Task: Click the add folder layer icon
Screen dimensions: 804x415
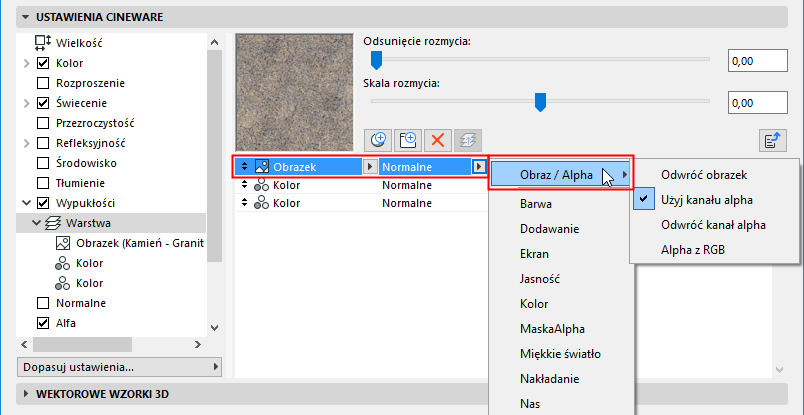Action: point(408,139)
